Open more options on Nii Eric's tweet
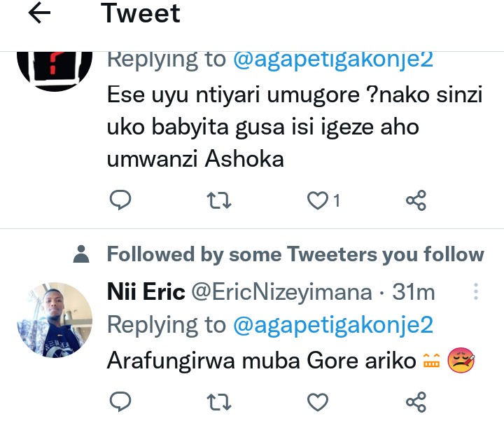This screenshot has height=428, width=504. [476, 291]
